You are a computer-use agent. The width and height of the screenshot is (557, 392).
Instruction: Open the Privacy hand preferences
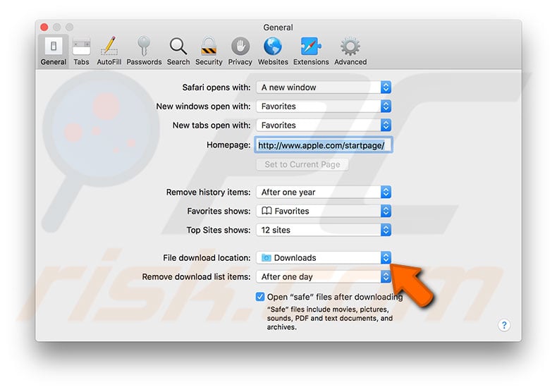pos(240,51)
